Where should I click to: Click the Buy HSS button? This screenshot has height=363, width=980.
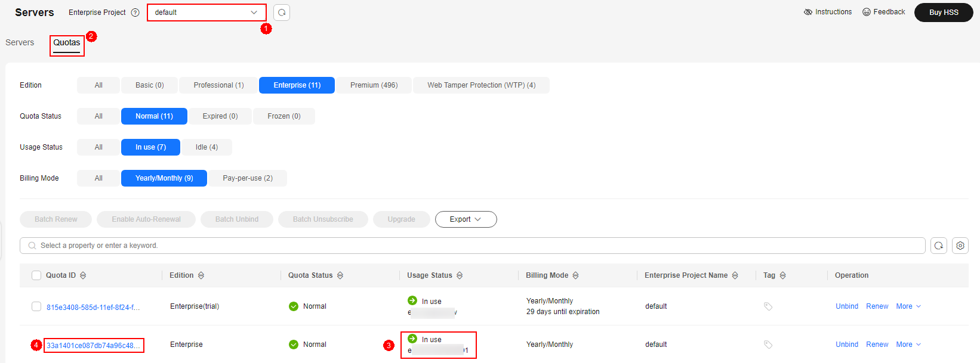point(943,13)
